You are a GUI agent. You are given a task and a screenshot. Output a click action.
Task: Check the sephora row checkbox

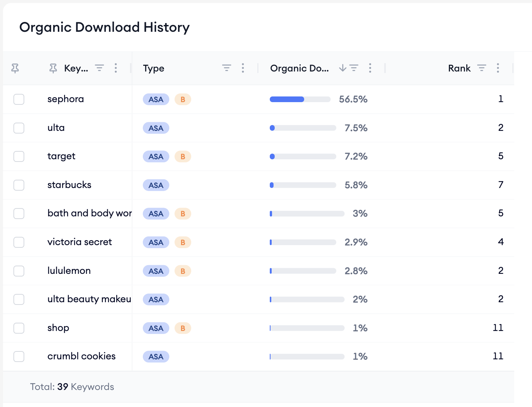pyautogui.click(x=19, y=99)
